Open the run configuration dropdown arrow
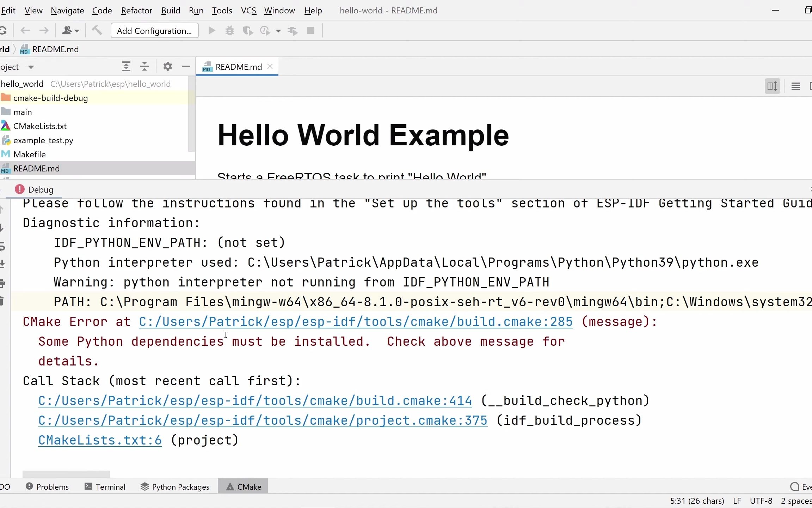The image size is (812, 508). coord(278,31)
